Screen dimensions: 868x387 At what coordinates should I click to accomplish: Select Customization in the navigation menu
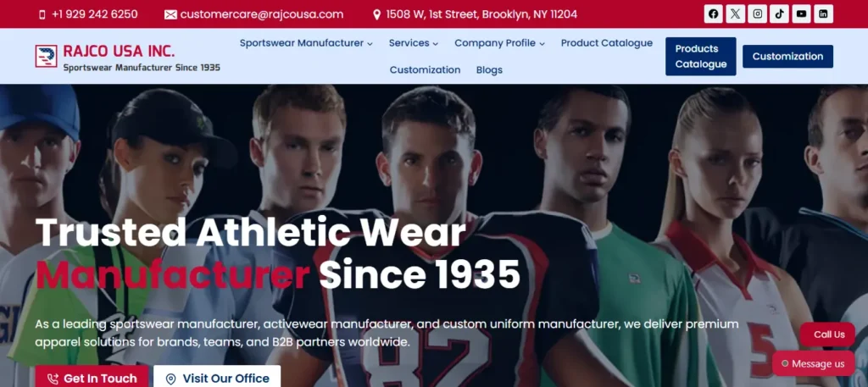(426, 69)
